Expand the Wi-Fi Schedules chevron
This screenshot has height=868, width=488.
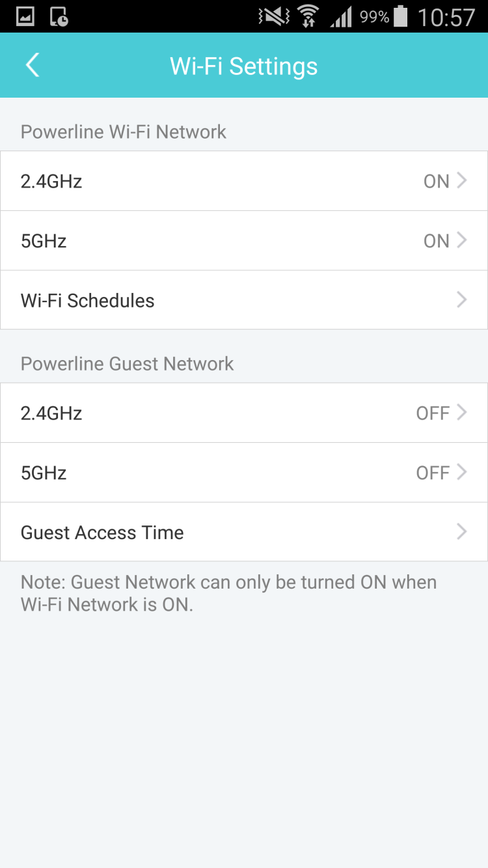pyautogui.click(x=462, y=300)
